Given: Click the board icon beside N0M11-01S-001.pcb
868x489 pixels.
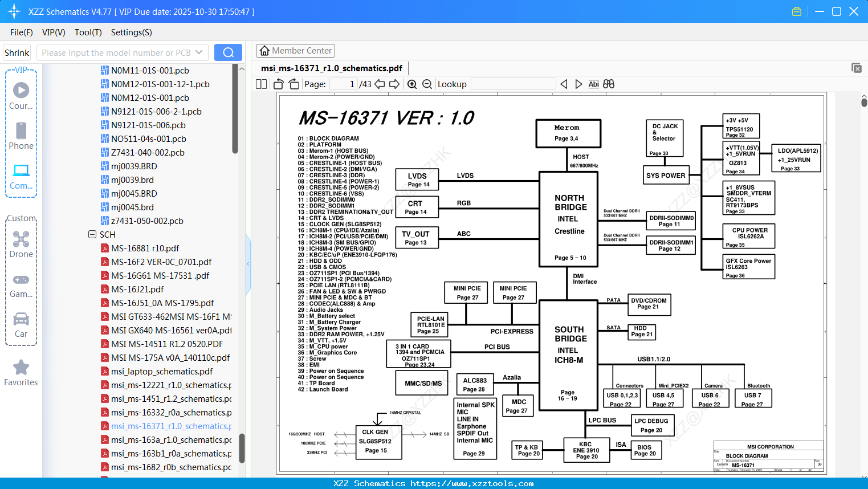Looking at the screenshot, I should pos(105,71).
